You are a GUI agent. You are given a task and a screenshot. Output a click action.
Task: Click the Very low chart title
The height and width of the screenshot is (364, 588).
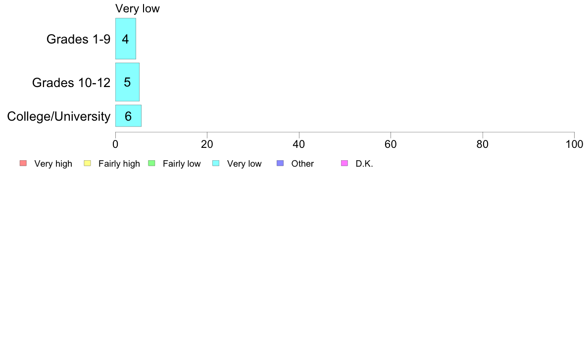pos(138,8)
